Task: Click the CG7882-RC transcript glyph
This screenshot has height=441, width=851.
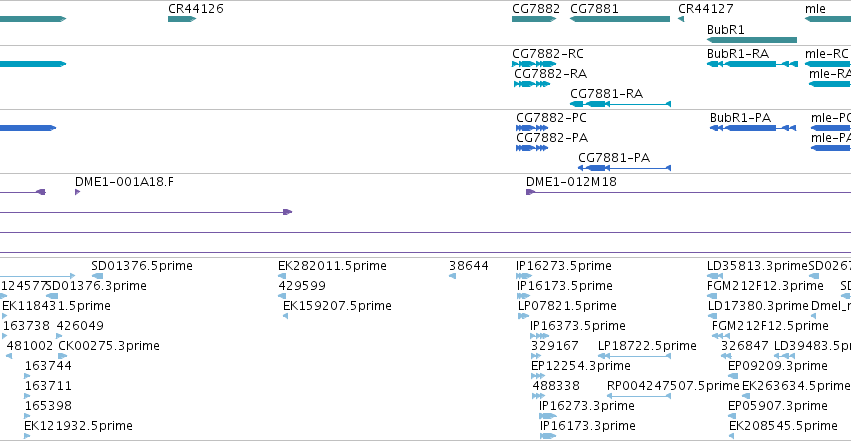Action: coord(534,64)
